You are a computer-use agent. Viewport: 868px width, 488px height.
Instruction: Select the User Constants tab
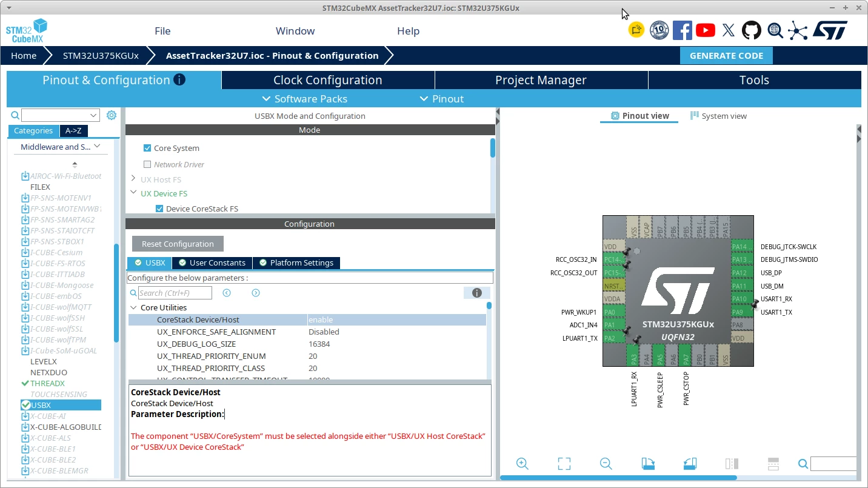click(x=212, y=262)
